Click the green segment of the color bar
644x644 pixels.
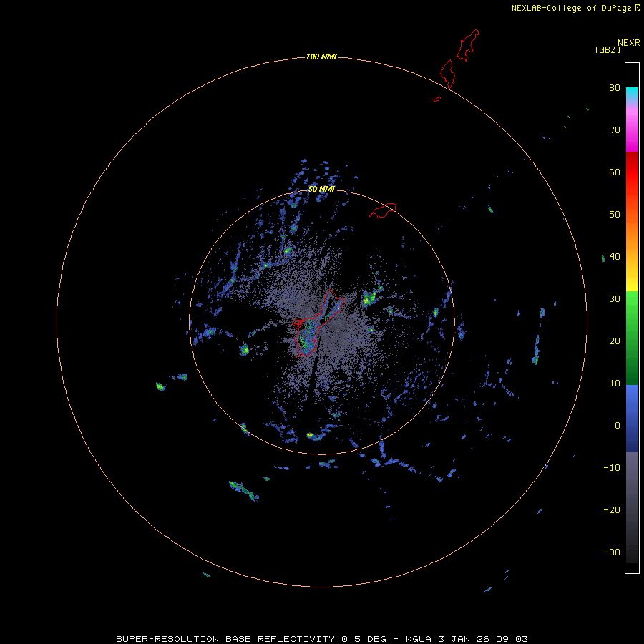[x=632, y=338]
